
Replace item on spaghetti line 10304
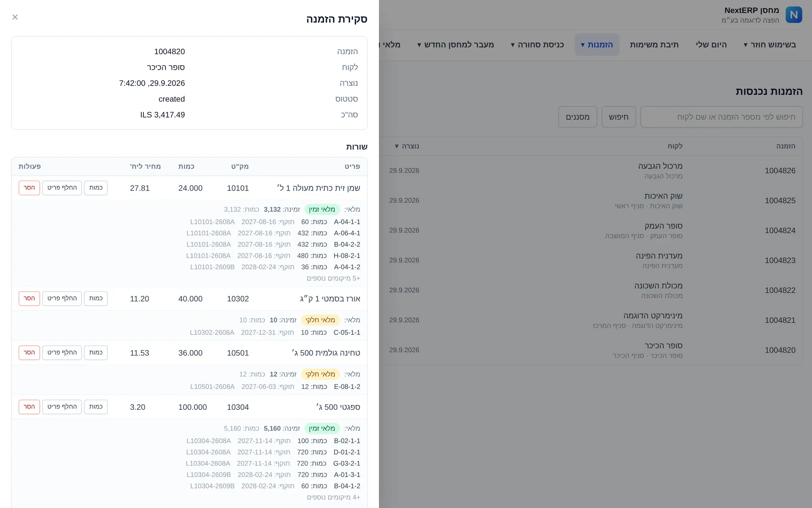coord(62,407)
